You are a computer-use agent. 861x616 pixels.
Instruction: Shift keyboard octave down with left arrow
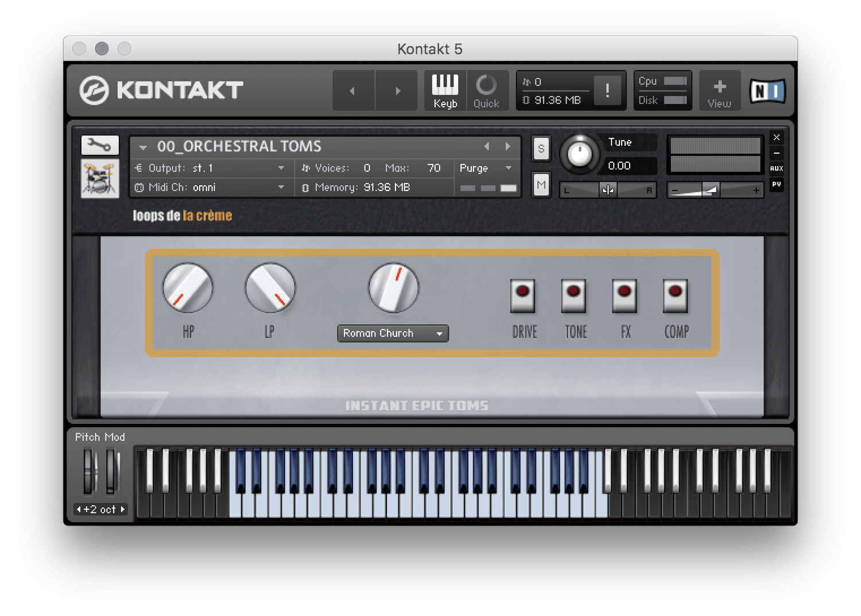[79, 509]
